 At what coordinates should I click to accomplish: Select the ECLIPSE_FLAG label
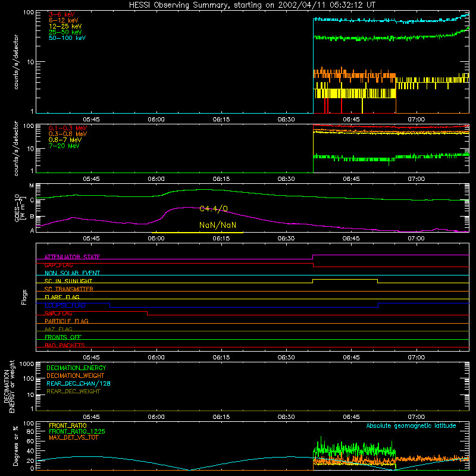click(x=65, y=305)
